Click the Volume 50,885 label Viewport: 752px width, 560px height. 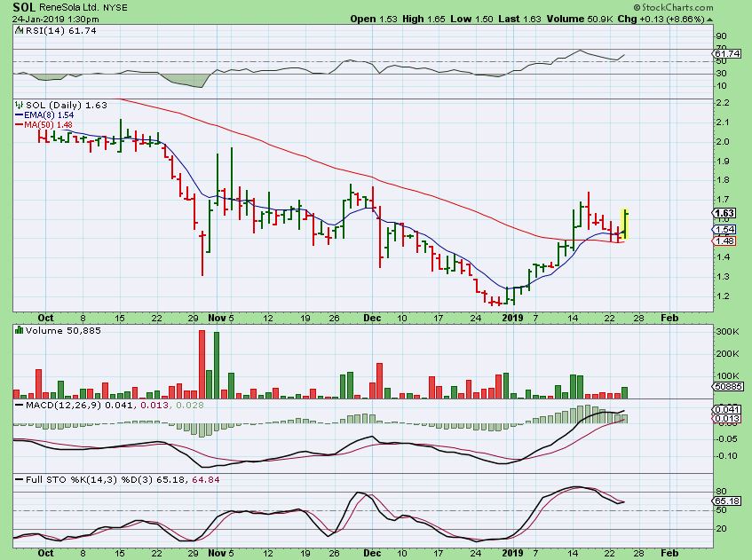63,330
